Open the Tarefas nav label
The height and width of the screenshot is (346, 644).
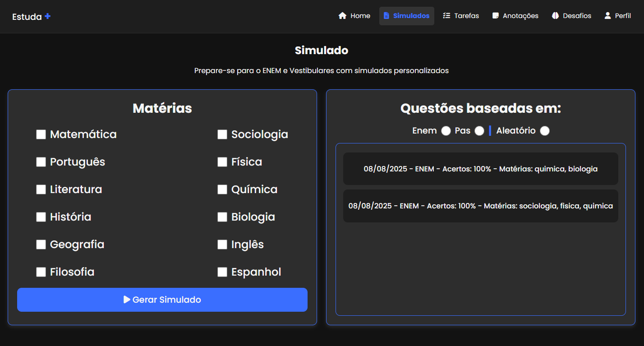pyautogui.click(x=467, y=16)
